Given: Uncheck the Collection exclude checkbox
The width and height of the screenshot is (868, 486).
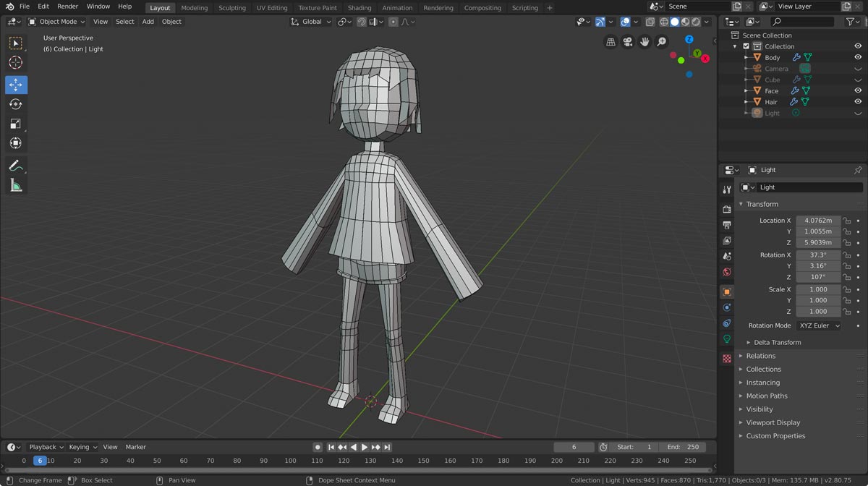Looking at the screenshot, I should pos(746,46).
